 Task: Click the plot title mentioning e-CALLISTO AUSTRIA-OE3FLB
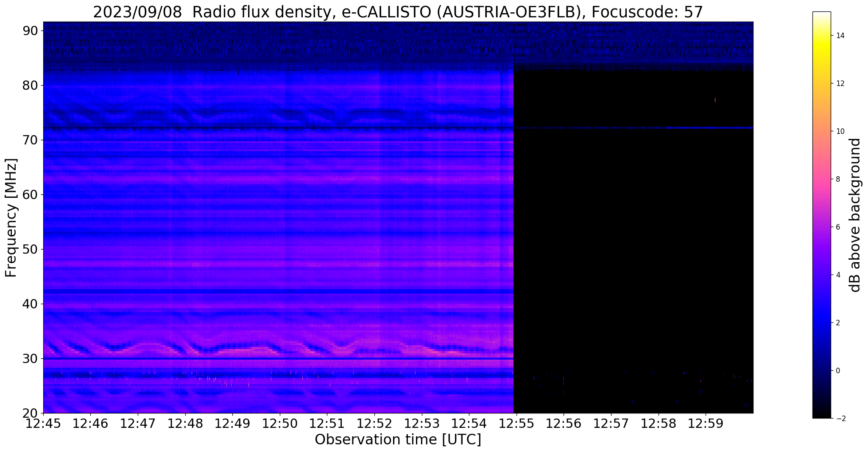point(398,12)
